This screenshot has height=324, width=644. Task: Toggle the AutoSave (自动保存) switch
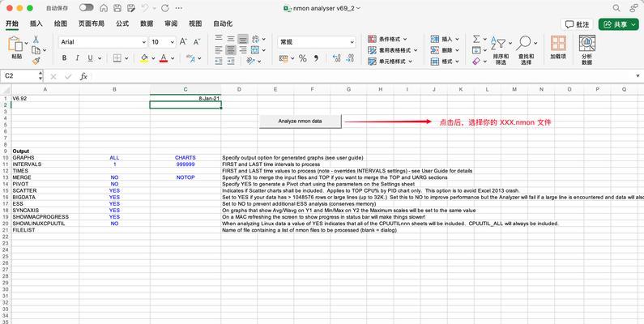(x=86, y=7)
